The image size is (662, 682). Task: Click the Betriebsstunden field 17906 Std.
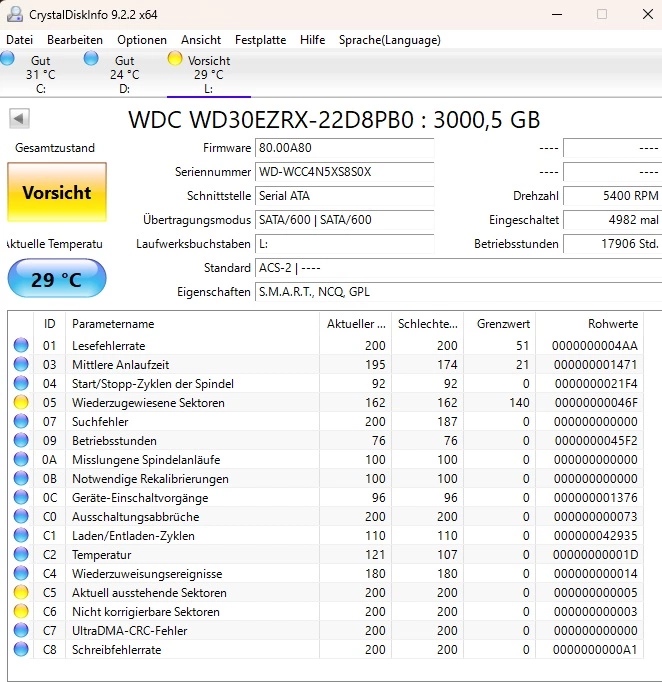(613, 244)
